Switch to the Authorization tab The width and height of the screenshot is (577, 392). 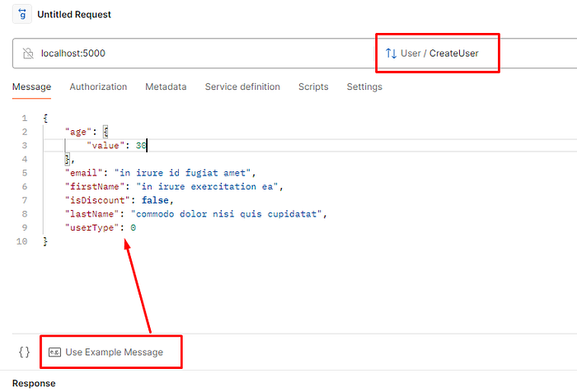pyautogui.click(x=98, y=86)
